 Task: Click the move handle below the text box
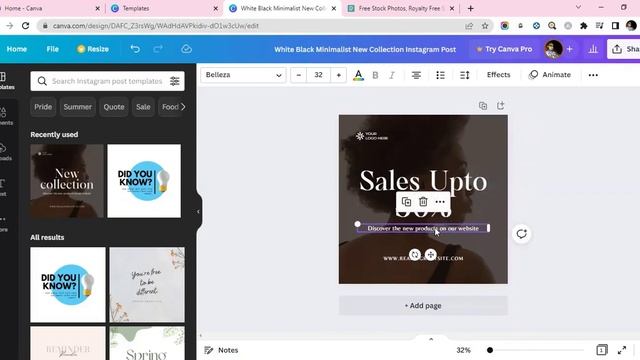pos(431,255)
